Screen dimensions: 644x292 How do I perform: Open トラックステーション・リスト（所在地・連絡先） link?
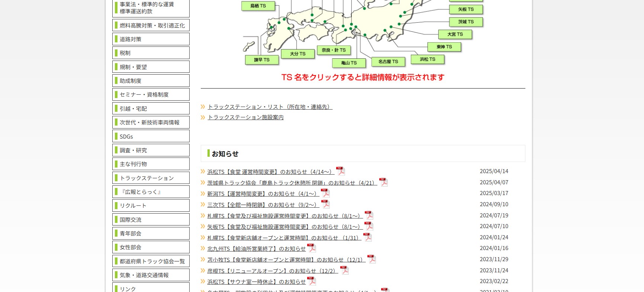270,107
